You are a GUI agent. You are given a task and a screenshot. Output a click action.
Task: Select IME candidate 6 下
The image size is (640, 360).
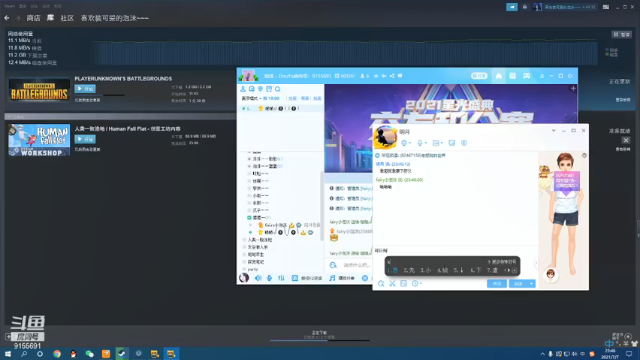pos(476,270)
